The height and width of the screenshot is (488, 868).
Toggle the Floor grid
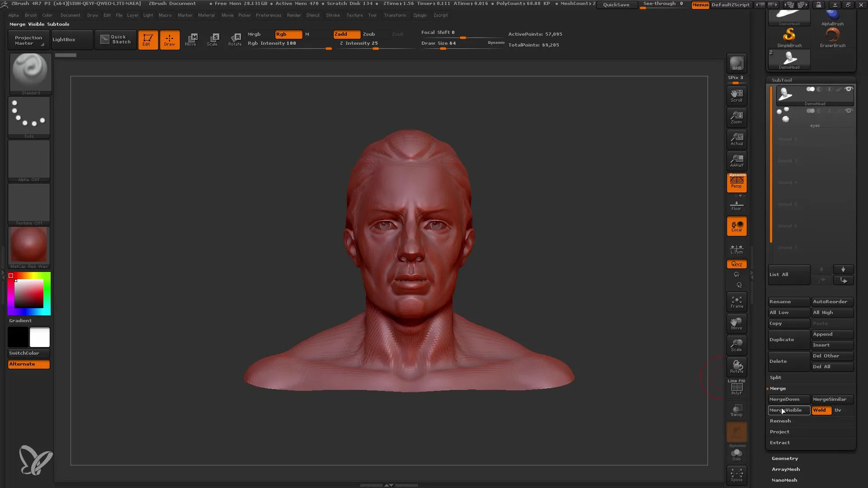[x=736, y=206]
